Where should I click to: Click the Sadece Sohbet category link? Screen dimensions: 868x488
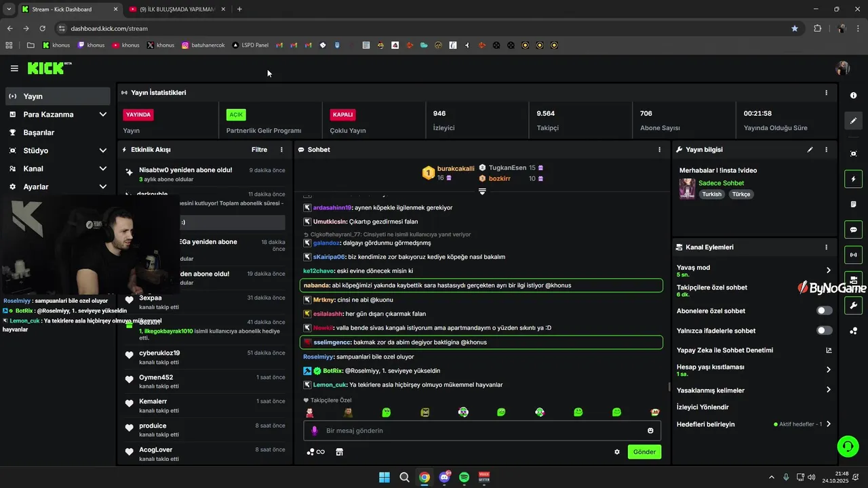click(x=721, y=183)
